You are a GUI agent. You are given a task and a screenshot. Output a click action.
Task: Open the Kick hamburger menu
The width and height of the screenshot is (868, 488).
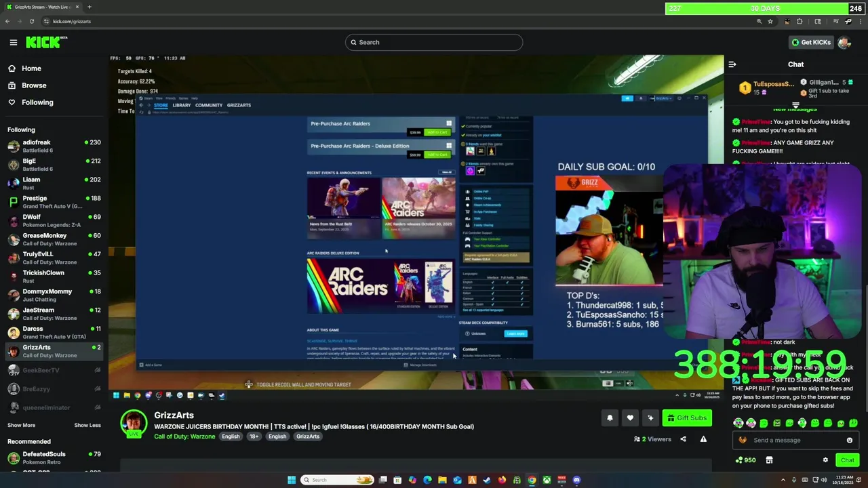[x=13, y=42]
